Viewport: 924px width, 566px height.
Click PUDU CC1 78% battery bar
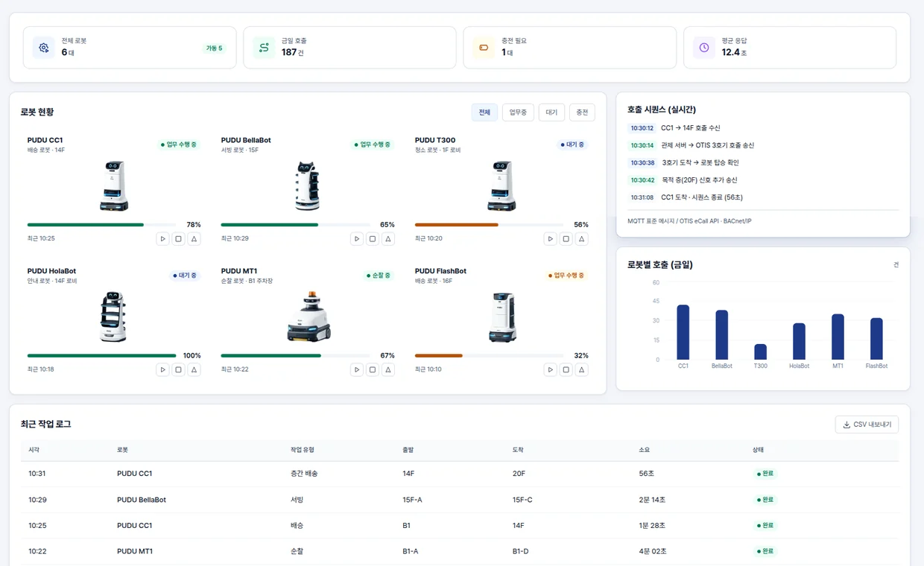pos(102,225)
